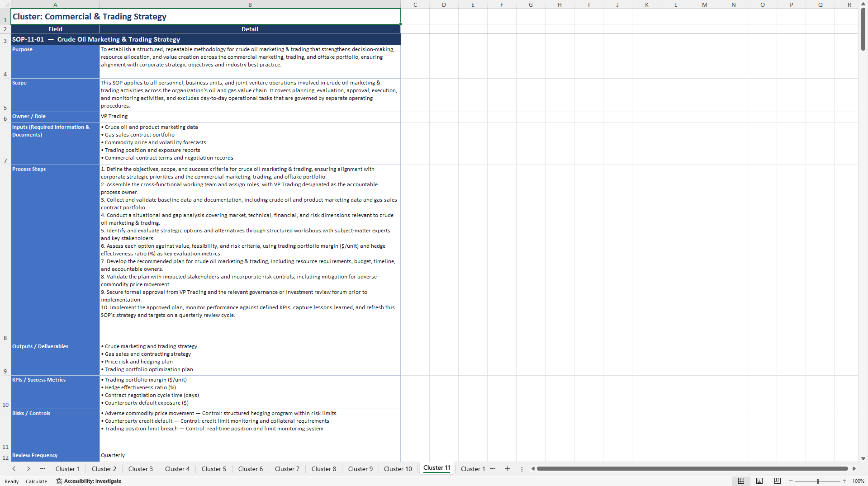Screen dimensions: 868x486
Task: Open the Cluster 1 sheet tab
Action: pyautogui.click(x=67, y=469)
